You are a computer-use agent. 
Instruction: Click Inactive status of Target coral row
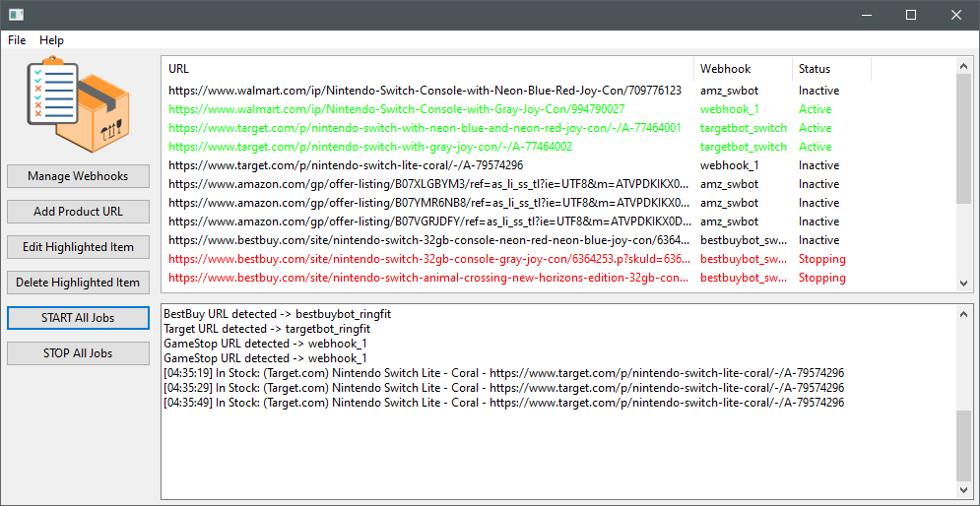[x=818, y=165]
